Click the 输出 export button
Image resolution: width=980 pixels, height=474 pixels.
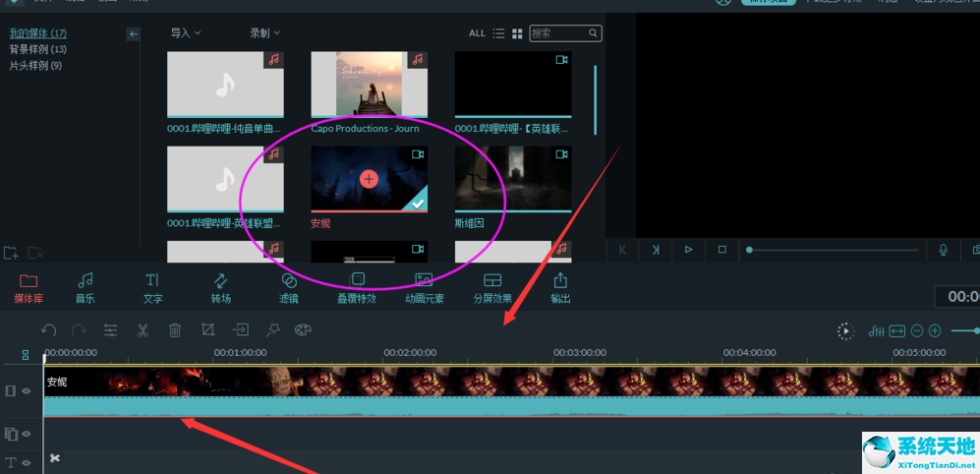[560, 288]
